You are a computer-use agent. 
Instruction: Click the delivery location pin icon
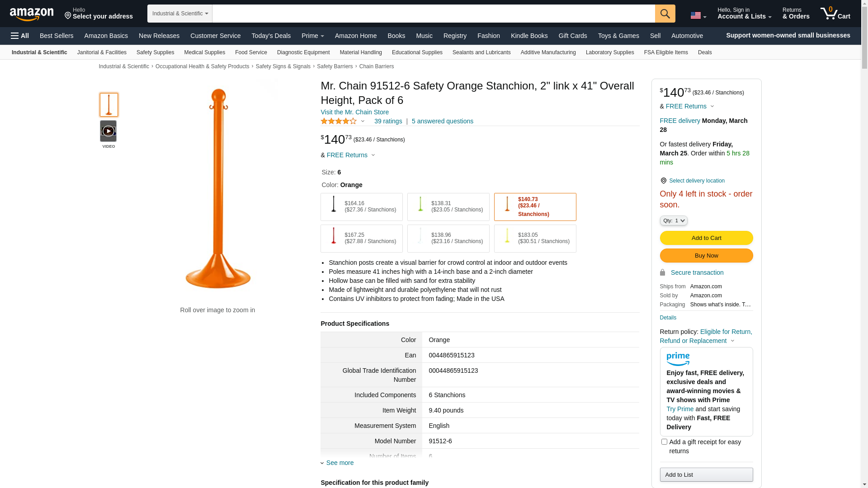[x=663, y=181]
